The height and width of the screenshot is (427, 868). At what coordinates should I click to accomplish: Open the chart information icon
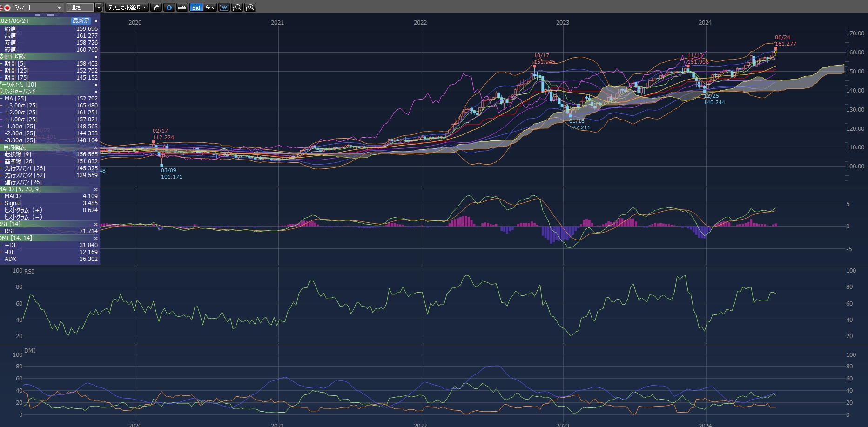click(x=169, y=7)
